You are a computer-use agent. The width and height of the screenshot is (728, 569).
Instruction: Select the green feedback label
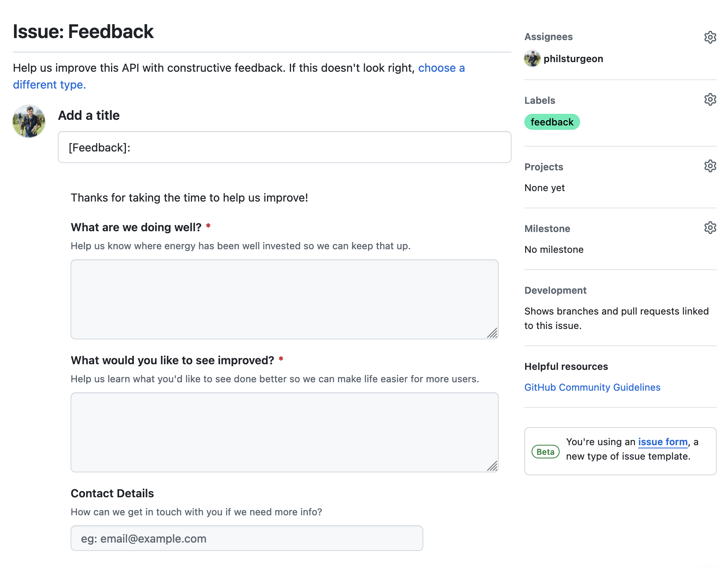tap(552, 122)
